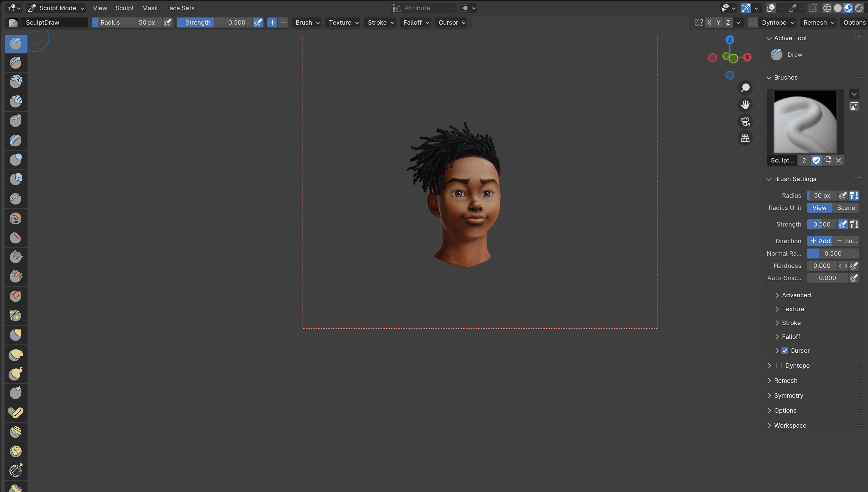The width and height of the screenshot is (868, 492).
Task: Set Radius Unit to Scene
Action: point(846,207)
